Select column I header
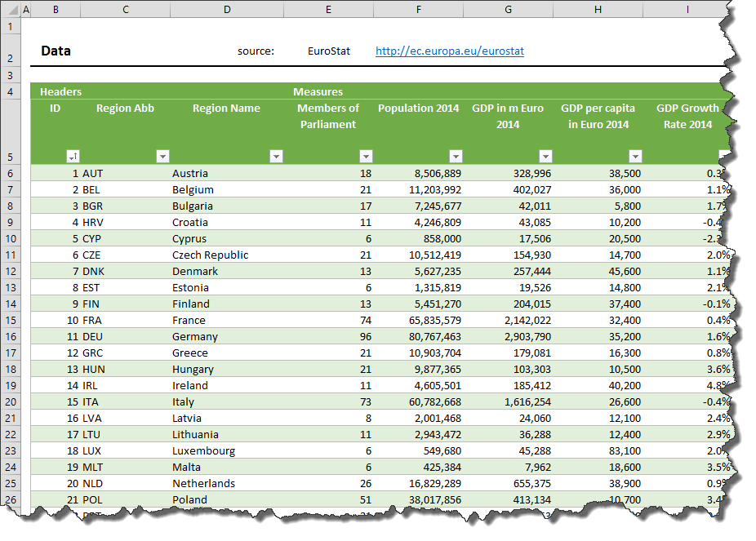Viewport: 756px width, 541px height. 687,9
